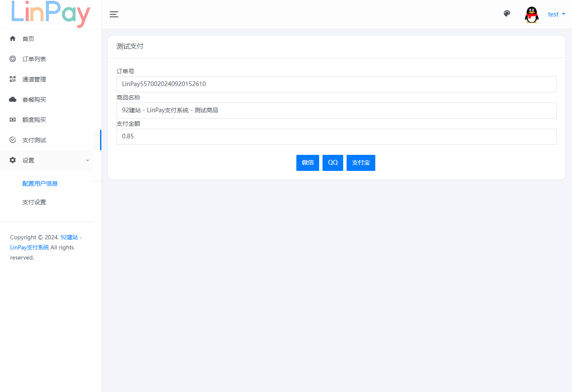Image resolution: width=572 pixels, height=392 pixels.
Task: Pay with the 微信 button
Action: pyautogui.click(x=308, y=163)
